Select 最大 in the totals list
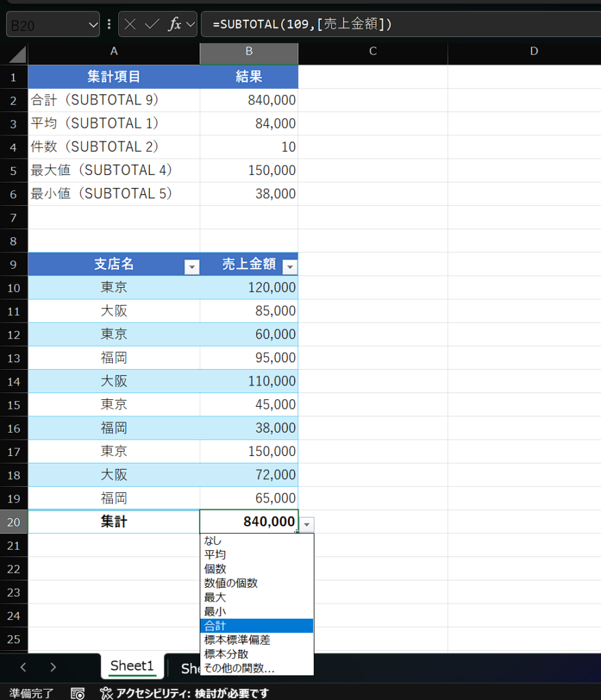 215,597
